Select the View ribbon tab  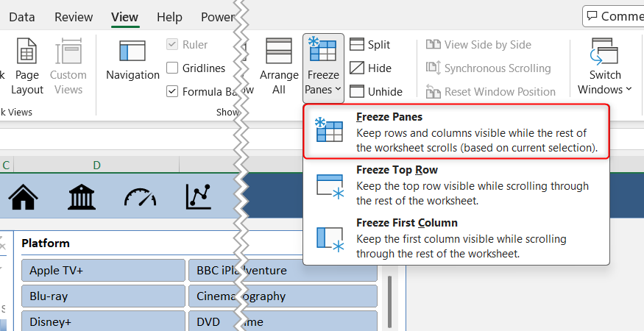click(x=125, y=17)
